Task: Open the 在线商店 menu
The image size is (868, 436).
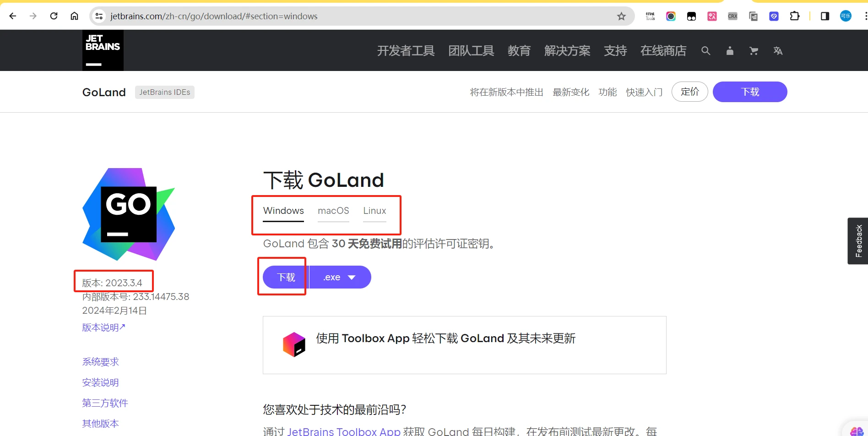Action: (663, 51)
